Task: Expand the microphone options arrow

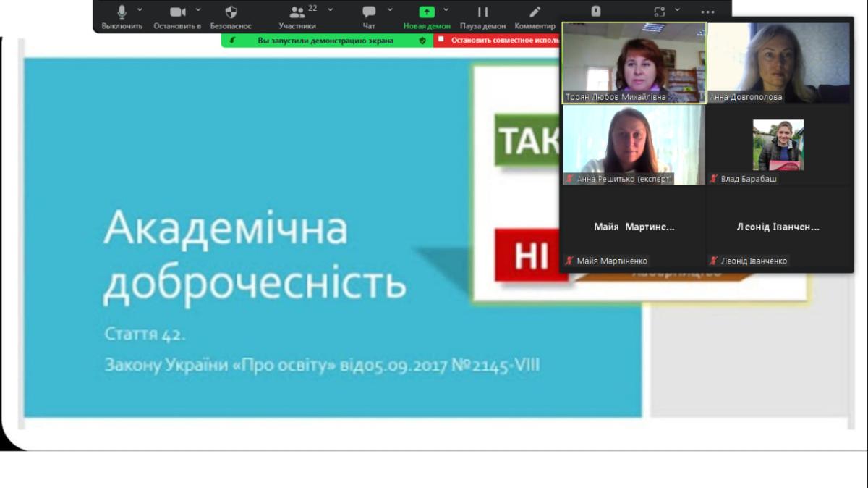Action: click(x=140, y=9)
